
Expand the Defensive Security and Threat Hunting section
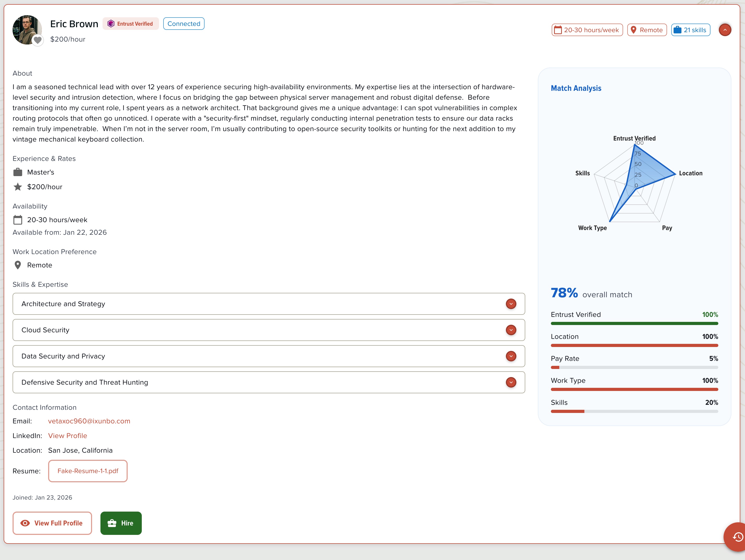511,382
